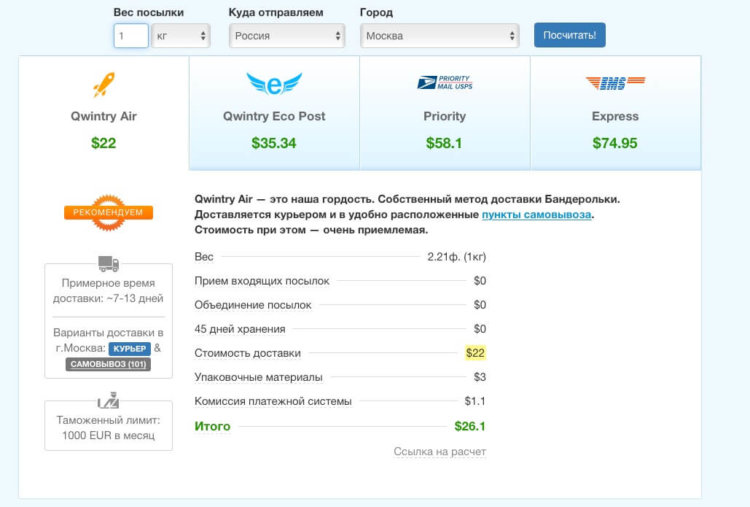
Task: Click the Стоимость доставки label
Action: pyautogui.click(x=248, y=353)
